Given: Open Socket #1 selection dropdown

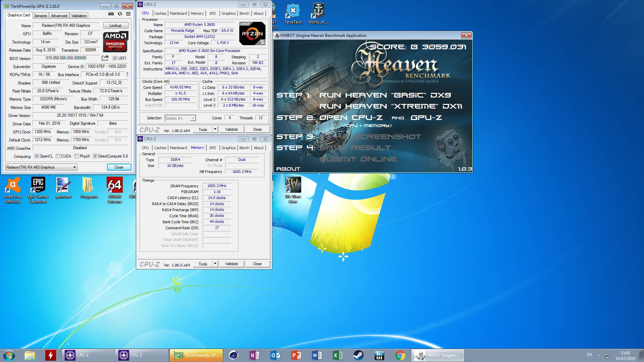Looking at the screenshot, I should click(x=180, y=118).
